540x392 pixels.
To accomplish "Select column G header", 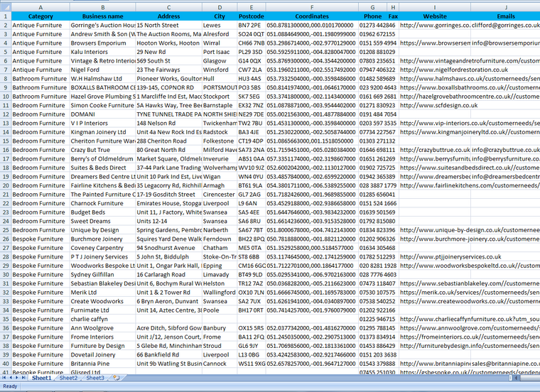I will (372, 7).
